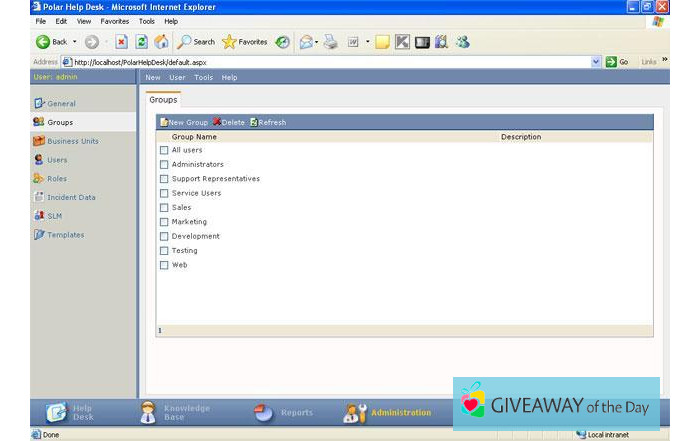Open the Favorites menu in browser
This screenshot has width=700, height=441.
pos(114,21)
